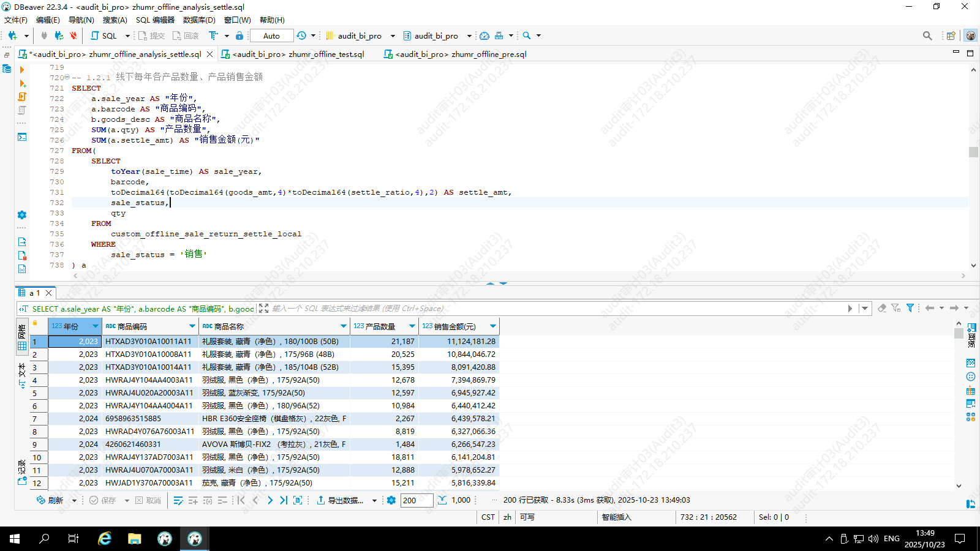Open the new database connection icon

pos(12,36)
